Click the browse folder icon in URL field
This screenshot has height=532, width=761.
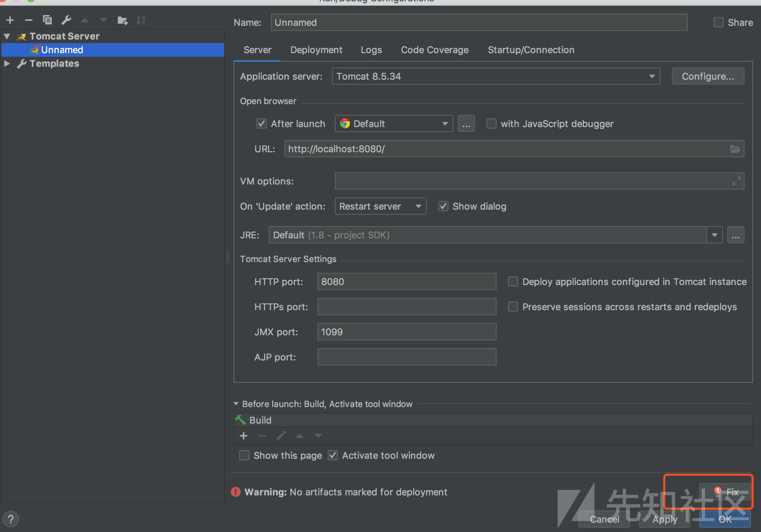tap(735, 149)
